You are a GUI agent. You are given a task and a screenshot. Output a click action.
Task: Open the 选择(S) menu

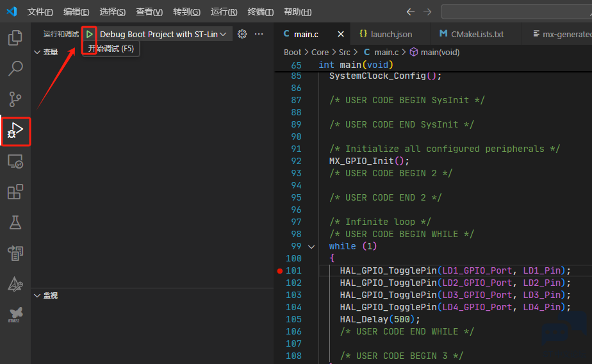pyautogui.click(x=113, y=12)
